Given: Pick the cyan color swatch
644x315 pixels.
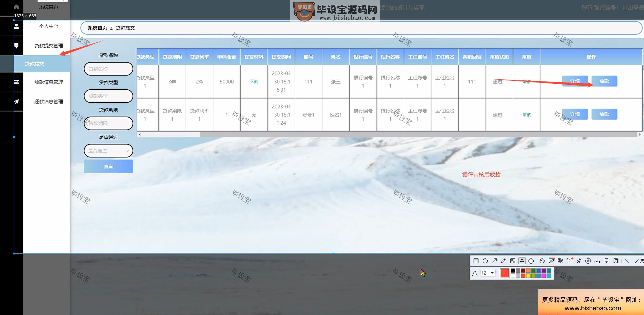Looking at the screenshot, I should [x=549, y=276].
